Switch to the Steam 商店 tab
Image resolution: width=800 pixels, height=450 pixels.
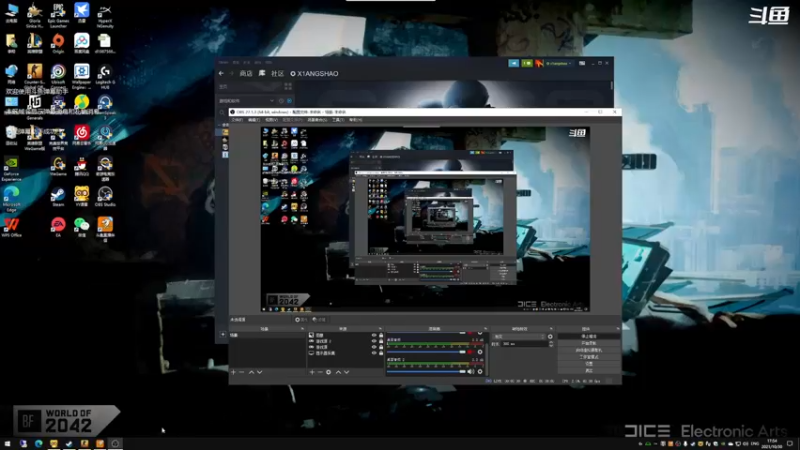pyautogui.click(x=246, y=73)
